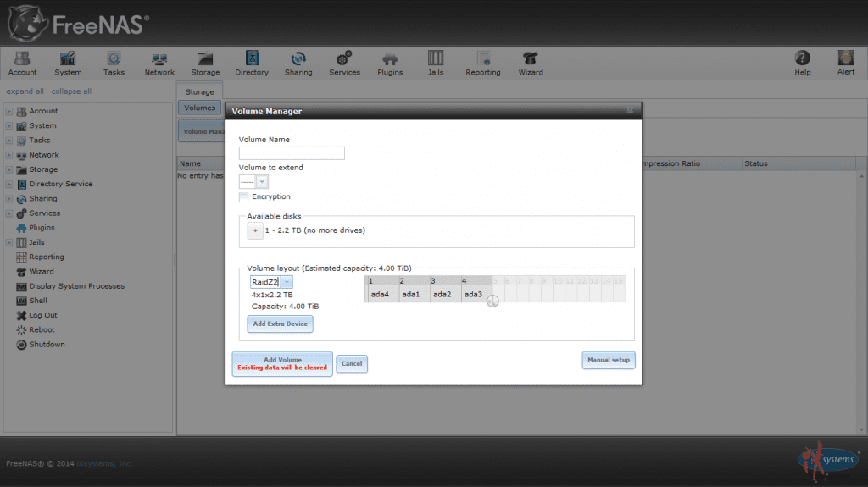The image size is (868, 487).
Task: Click Reboot in the sidebar
Action: 42,329
